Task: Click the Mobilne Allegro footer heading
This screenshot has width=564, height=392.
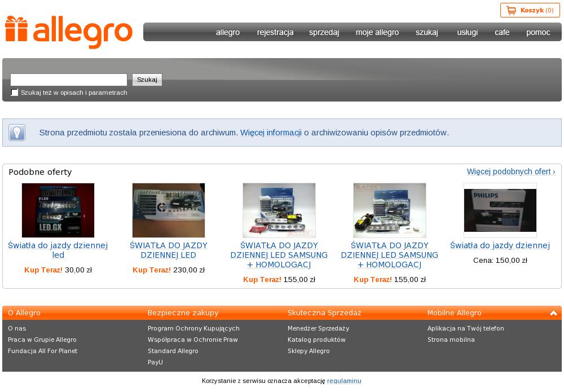Action: tap(454, 313)
